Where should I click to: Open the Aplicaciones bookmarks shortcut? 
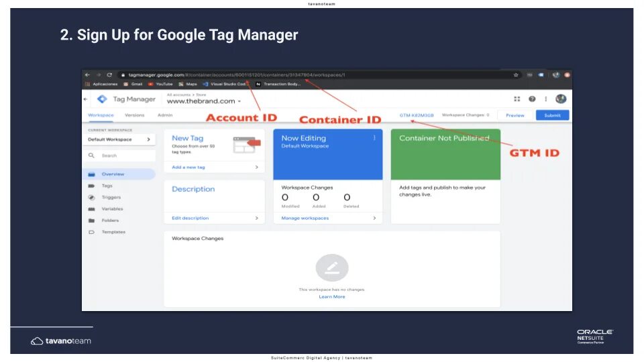pyautogui.click(x=101, y=84)
